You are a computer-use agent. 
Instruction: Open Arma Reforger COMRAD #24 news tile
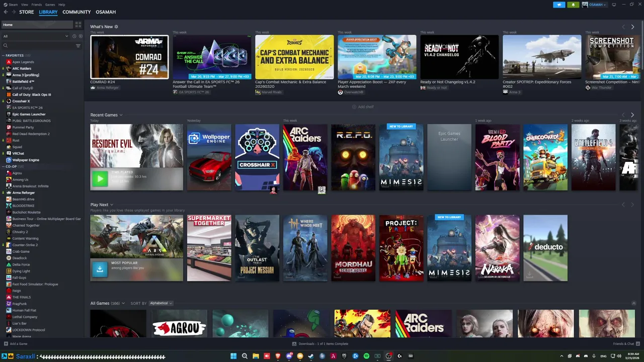coord(129,57)
